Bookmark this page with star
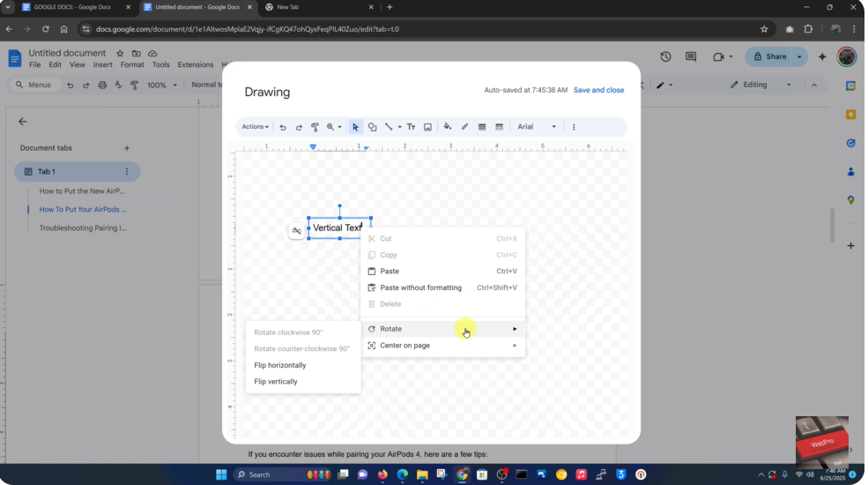This screenshot has width=868, height=485. pos(764,29)
